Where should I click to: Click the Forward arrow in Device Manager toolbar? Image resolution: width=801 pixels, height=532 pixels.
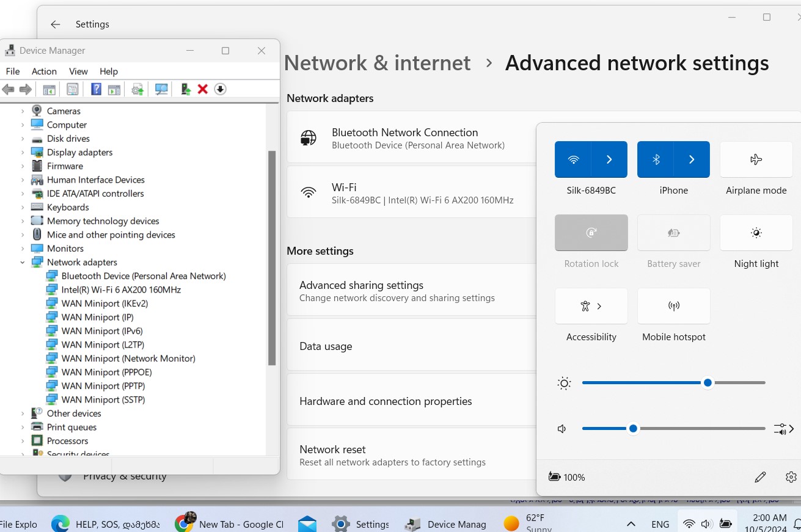pyautogui.click(x=26, y=90)
